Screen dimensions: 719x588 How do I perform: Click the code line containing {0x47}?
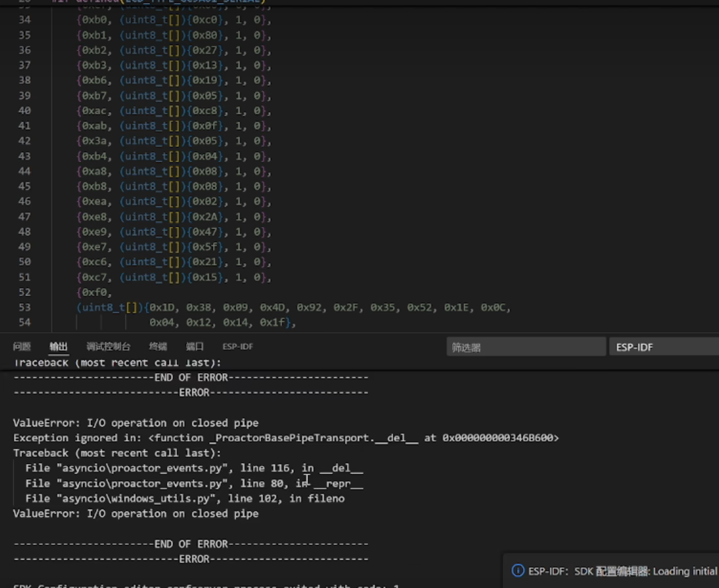pyautogui.click(x=174, y=232)
